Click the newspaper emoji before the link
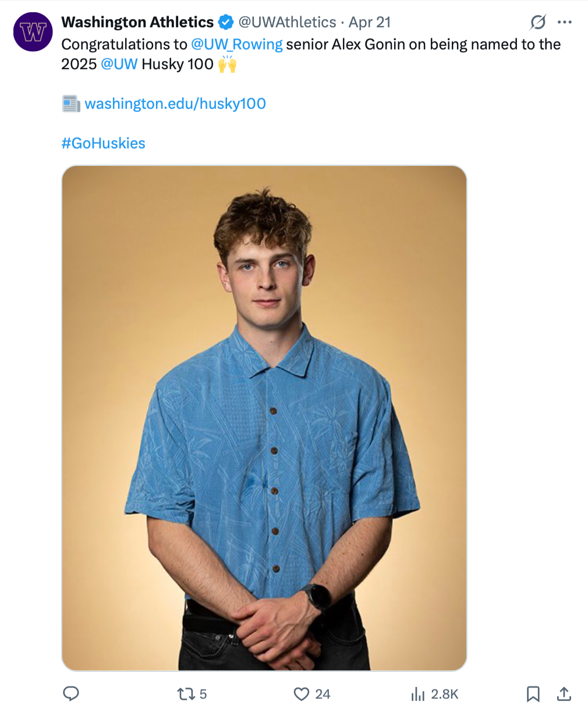 pos(71,104)
